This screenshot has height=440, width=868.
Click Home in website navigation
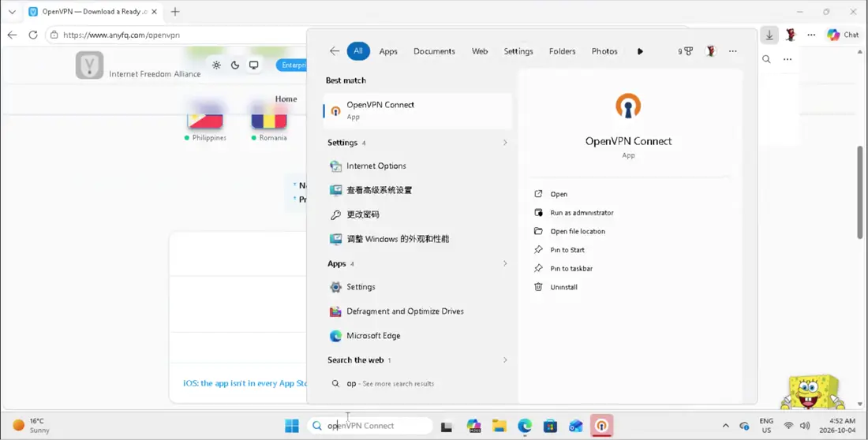[x=286, y=99]
